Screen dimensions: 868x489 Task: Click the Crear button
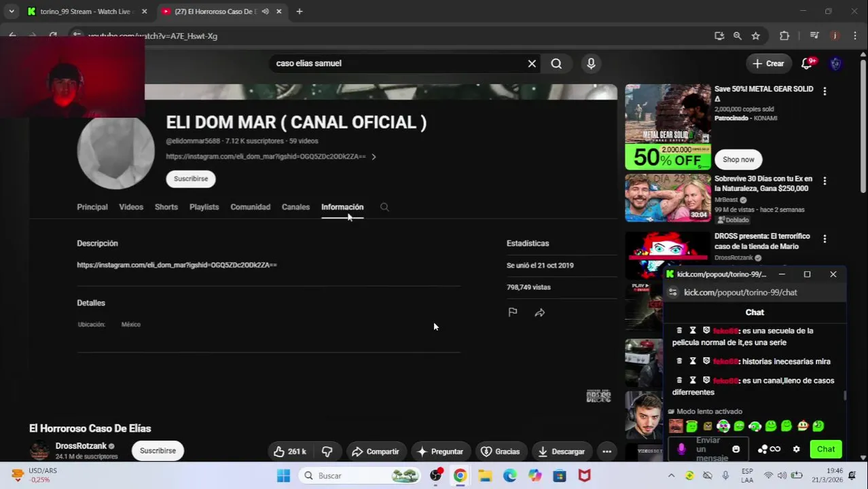tap(768, 63)
